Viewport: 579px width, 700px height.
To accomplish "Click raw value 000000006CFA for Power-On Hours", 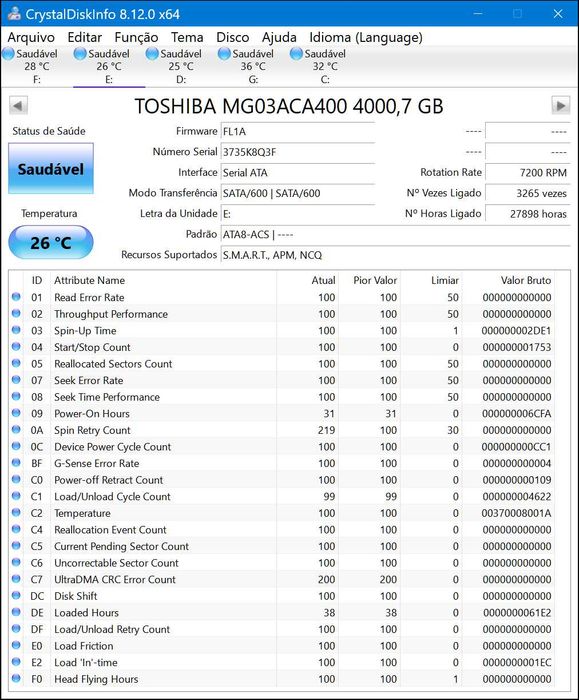I will tap(517, 414).
